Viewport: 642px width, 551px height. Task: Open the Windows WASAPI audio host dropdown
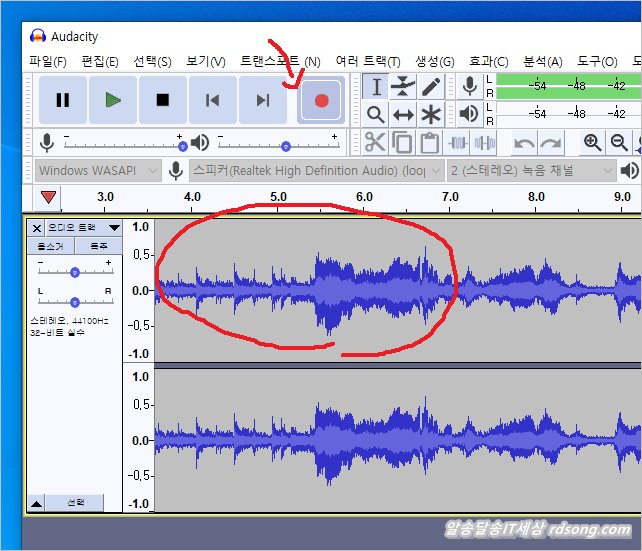[x=98, y=170]
